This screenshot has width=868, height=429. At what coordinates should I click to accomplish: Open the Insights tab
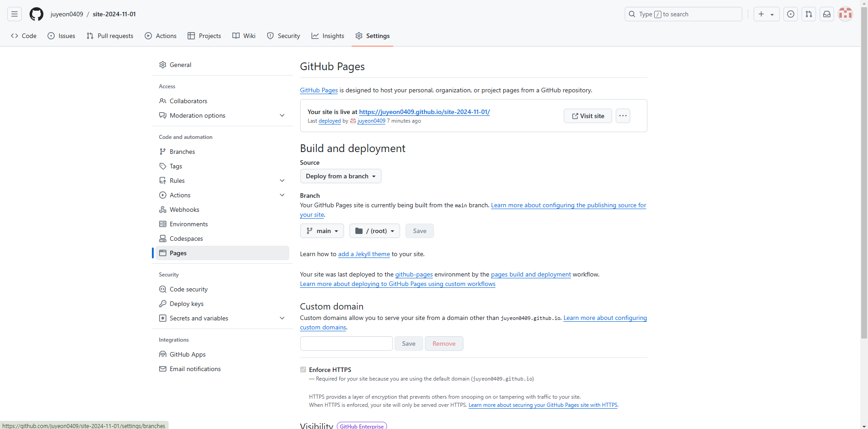pyautogui.click(x=328, y=36)
